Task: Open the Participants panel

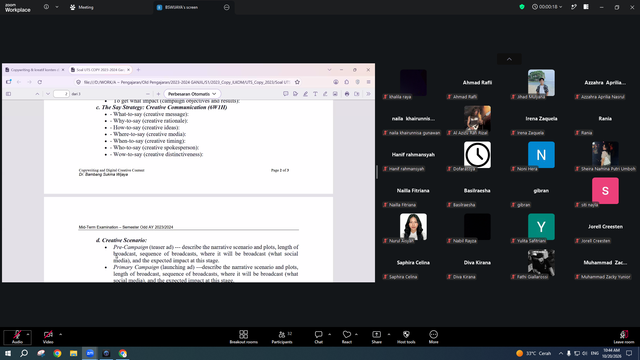Action: (282, 337)
